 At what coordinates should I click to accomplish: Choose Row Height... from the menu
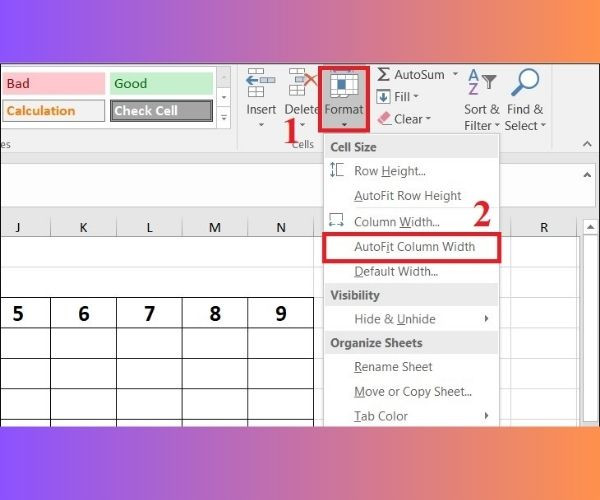[411, 171]
